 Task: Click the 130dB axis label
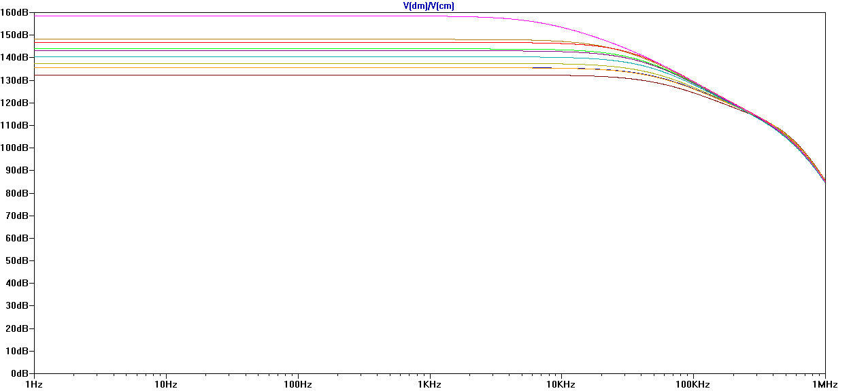(14, 80)
